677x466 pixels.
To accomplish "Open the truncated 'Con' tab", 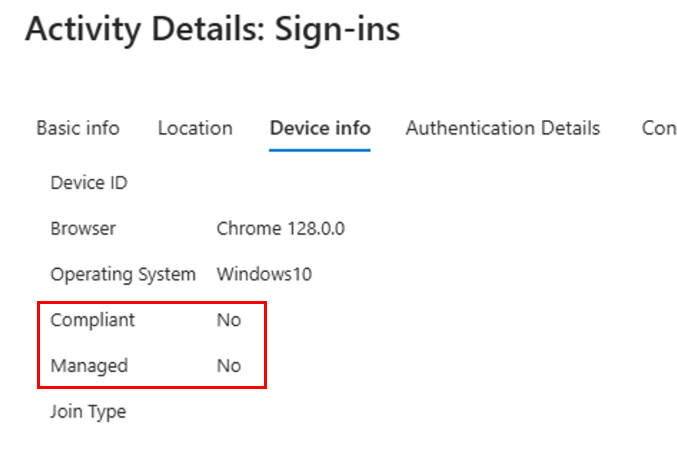I will (659, 128).
